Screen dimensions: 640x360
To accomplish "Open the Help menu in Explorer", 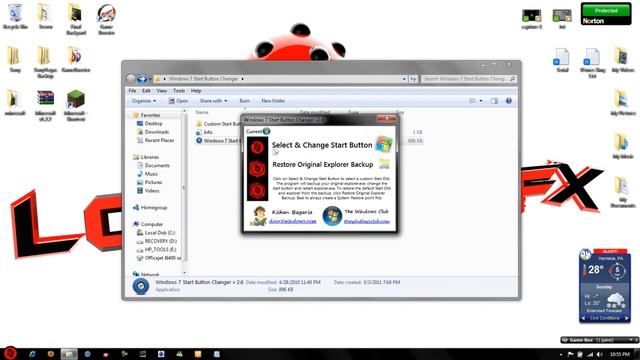I will pyautogui.click(x=196, y=91).
